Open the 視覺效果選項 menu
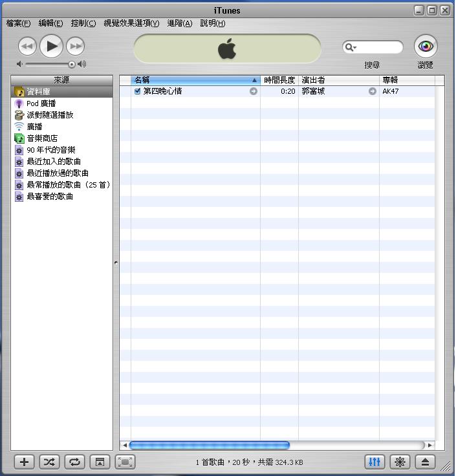 click(131, 23)
